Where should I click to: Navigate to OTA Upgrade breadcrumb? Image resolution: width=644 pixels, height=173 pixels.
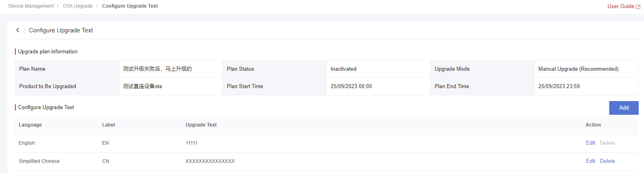point(78,6)
